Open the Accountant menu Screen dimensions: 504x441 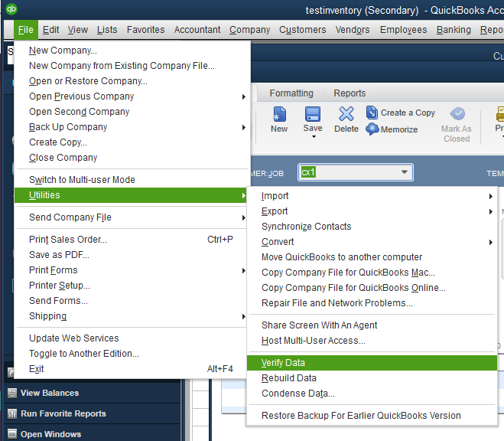pyautogui.click(x=197, y=30)
